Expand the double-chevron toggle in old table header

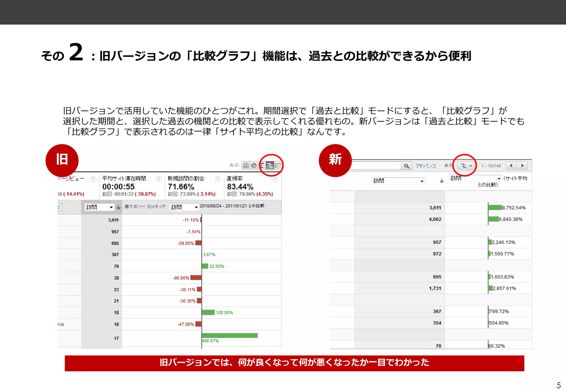(59, 207)
